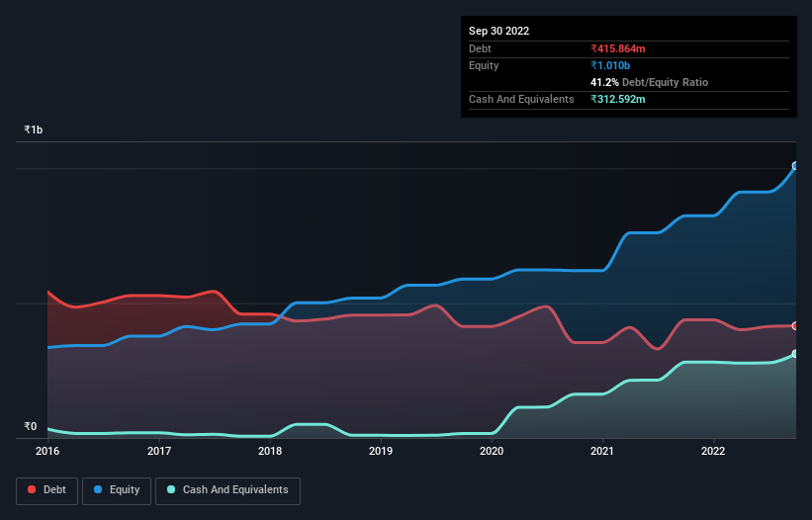Viewport: 812px width, 520px height.
Task: Click the 2019 x-axis label
Action: (381, 451)
